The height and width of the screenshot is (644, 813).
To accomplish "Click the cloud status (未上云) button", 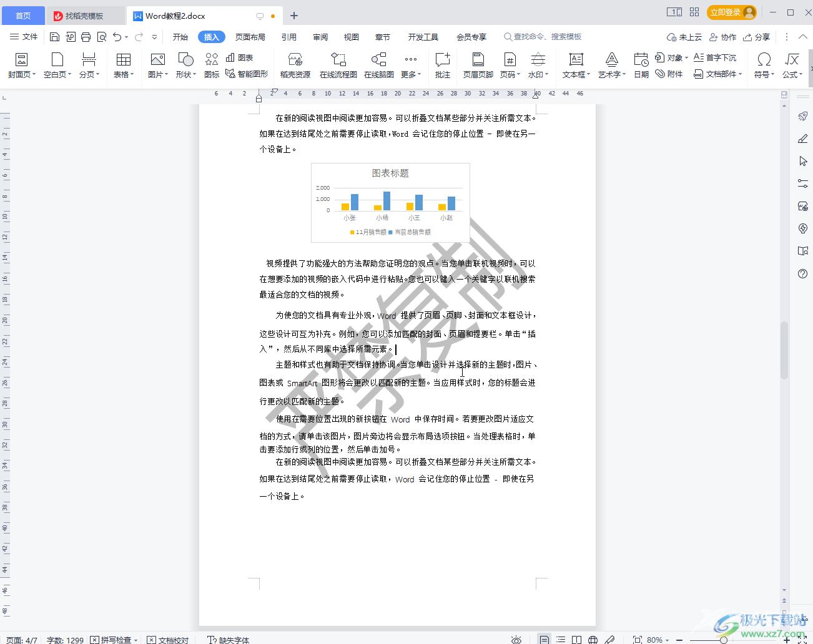I will coord(684,37).
